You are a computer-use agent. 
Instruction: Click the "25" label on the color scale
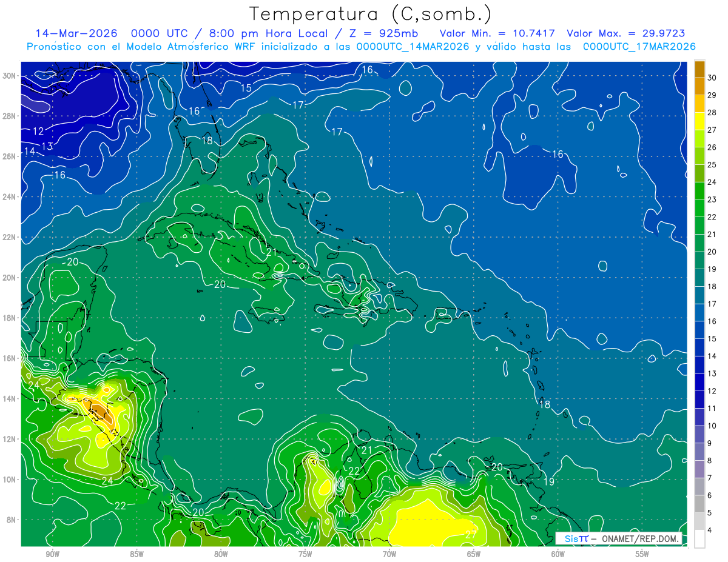(x=712, y=164)
